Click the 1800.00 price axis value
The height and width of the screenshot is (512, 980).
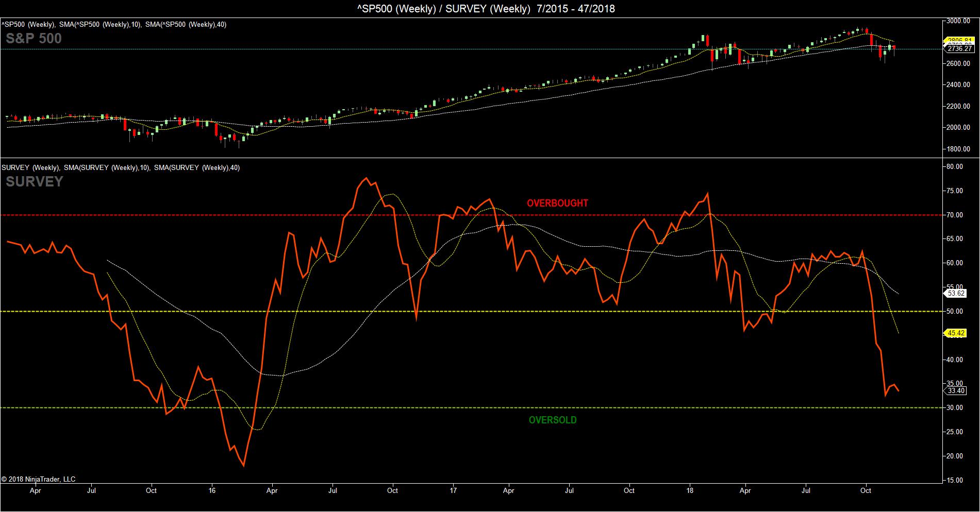958,149
